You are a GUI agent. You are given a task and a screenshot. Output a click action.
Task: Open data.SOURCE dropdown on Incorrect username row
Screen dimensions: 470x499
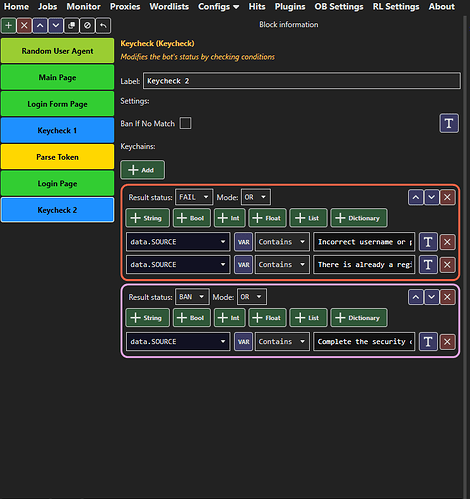178,242
